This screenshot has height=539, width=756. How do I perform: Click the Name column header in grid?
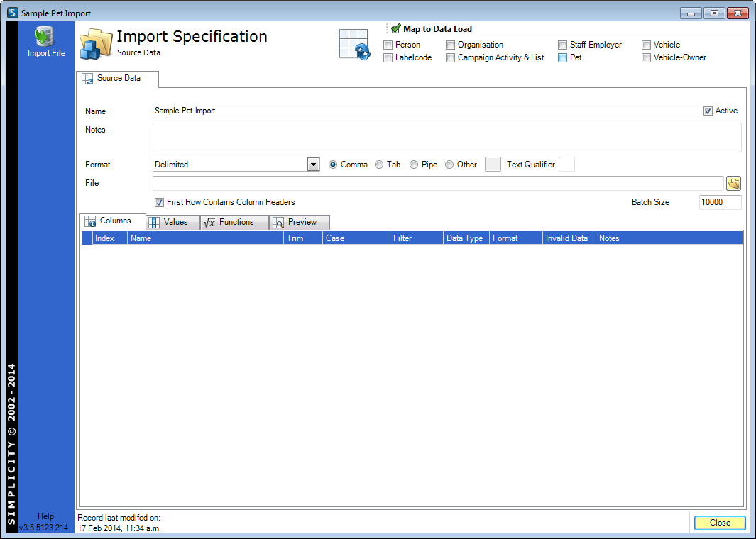pos(205,238)
